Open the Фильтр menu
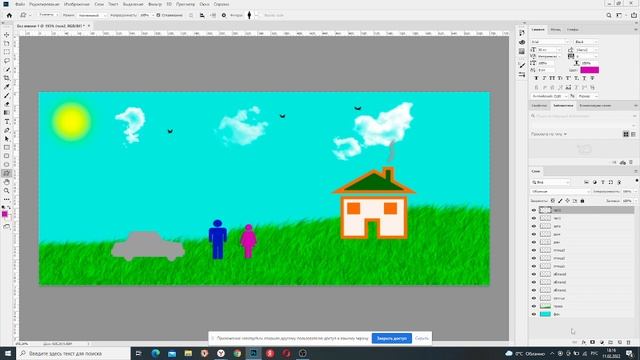 [155, 4]
